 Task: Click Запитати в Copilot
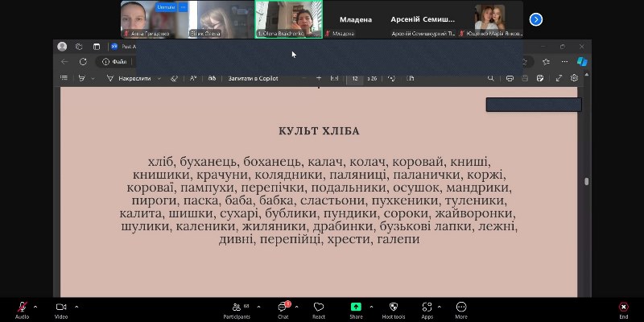[x=253, y=78]
